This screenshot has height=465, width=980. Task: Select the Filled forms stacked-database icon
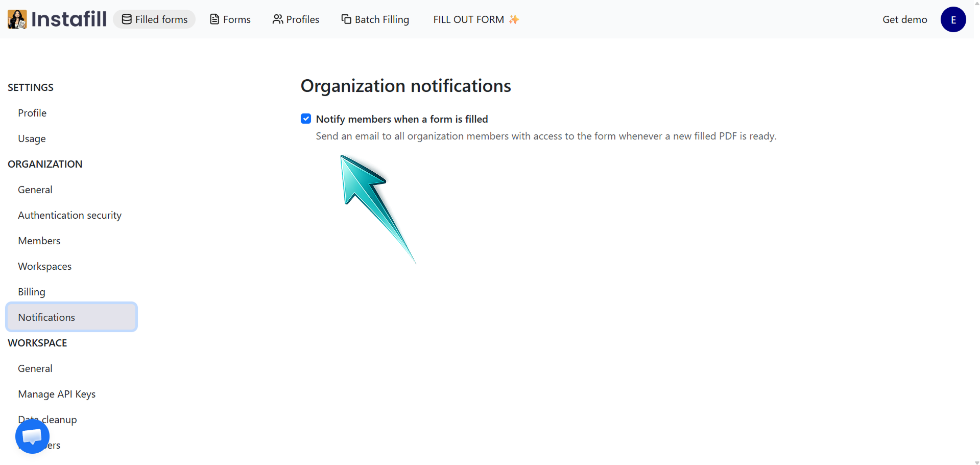point(126,19)
